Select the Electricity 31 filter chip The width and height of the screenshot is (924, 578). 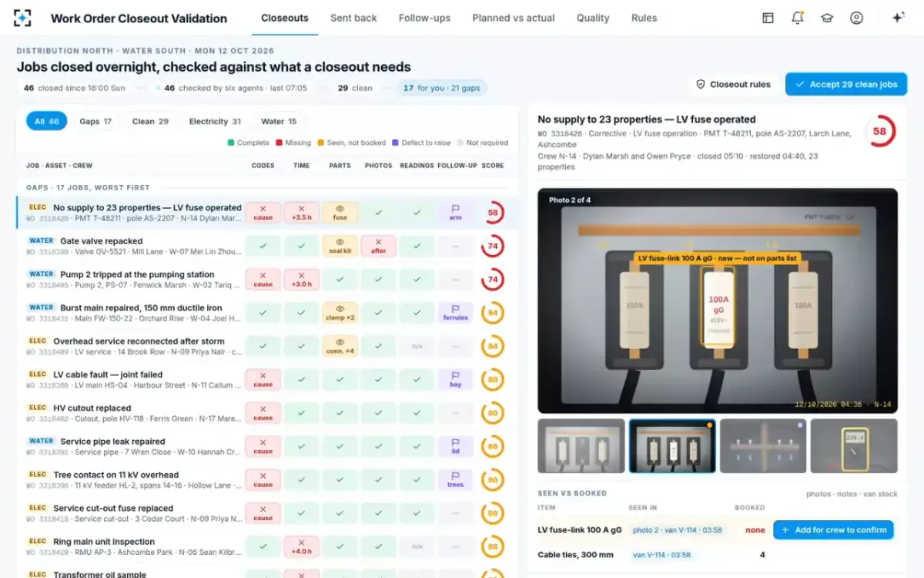(x=215, y=121)
